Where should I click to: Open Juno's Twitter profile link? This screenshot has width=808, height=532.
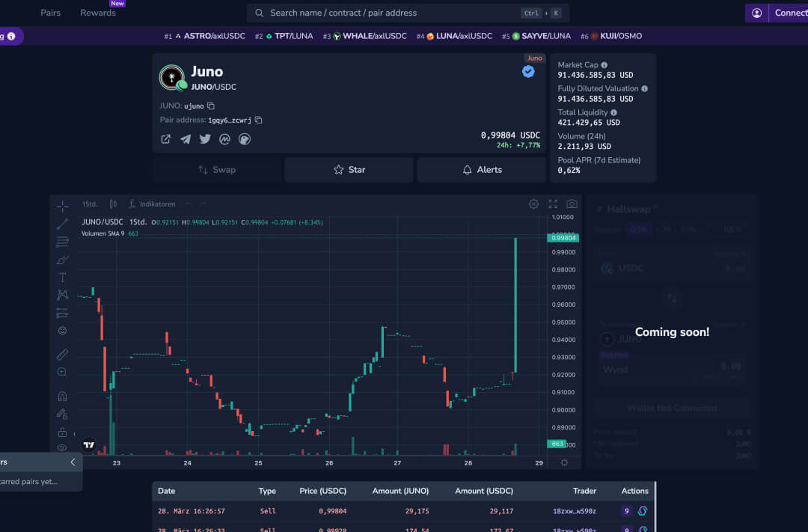pyautogui.click(x=205, y=139)
